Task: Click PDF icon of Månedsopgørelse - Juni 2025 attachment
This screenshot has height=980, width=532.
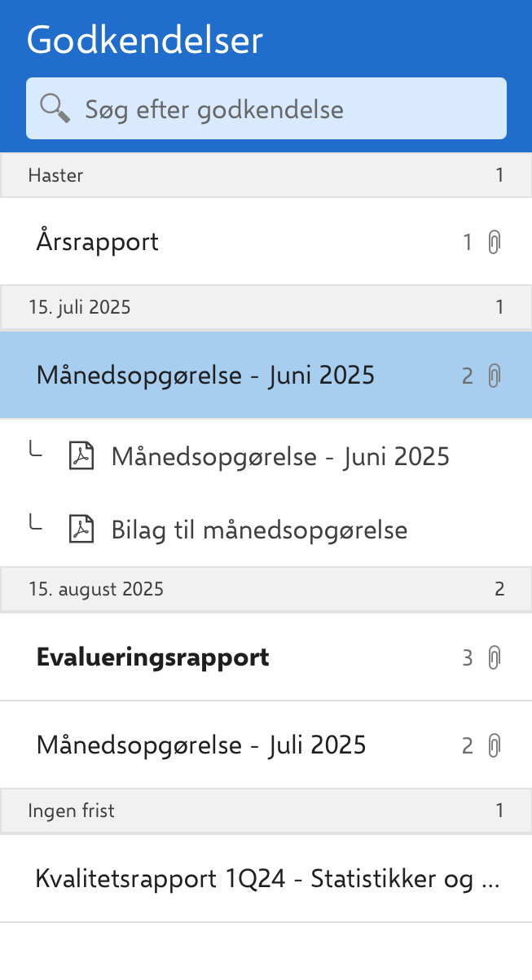Action: click(81, 456)
